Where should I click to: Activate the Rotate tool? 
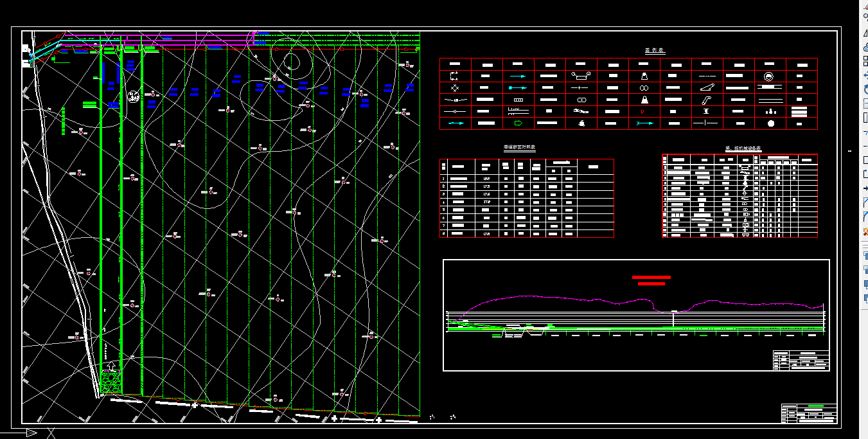click(x=865, y=89)
